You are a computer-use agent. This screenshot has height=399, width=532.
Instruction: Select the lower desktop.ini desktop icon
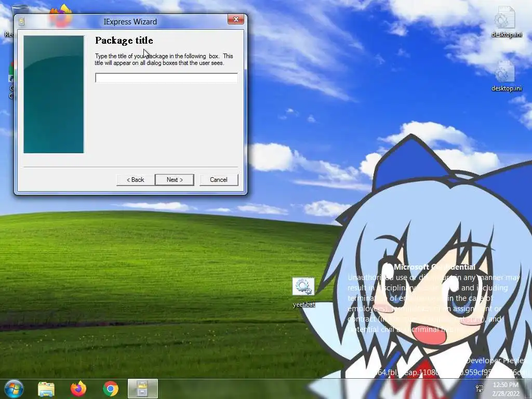point(506,76)
